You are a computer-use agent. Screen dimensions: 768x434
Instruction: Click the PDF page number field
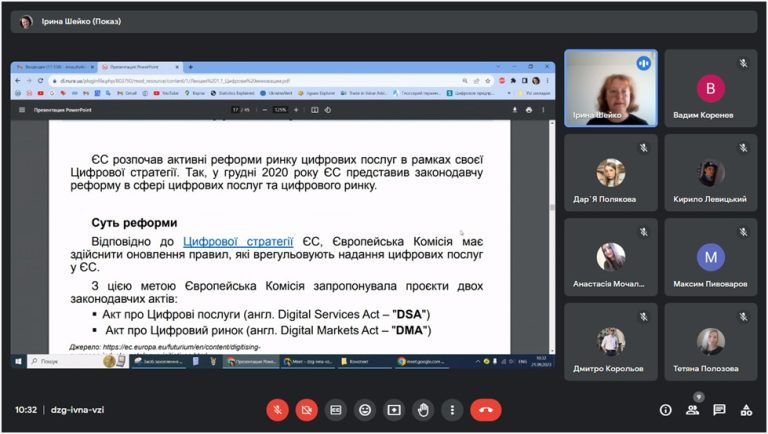[236, 110]
